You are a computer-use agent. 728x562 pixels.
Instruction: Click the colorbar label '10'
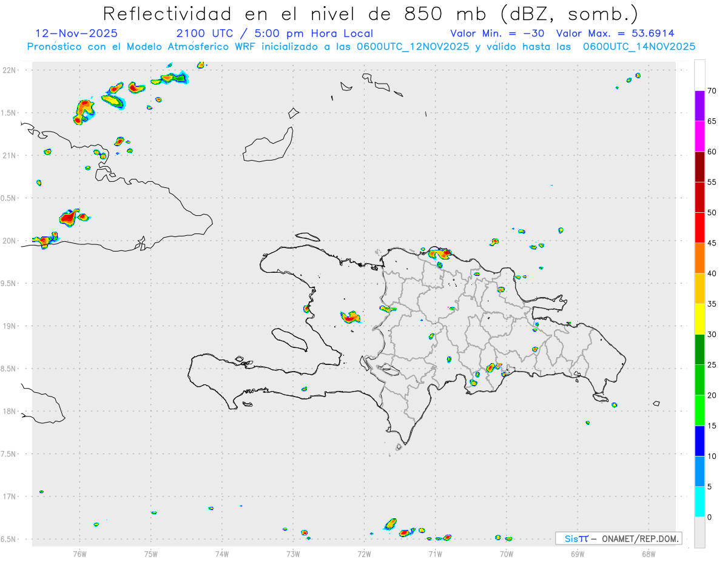point(712,456)
